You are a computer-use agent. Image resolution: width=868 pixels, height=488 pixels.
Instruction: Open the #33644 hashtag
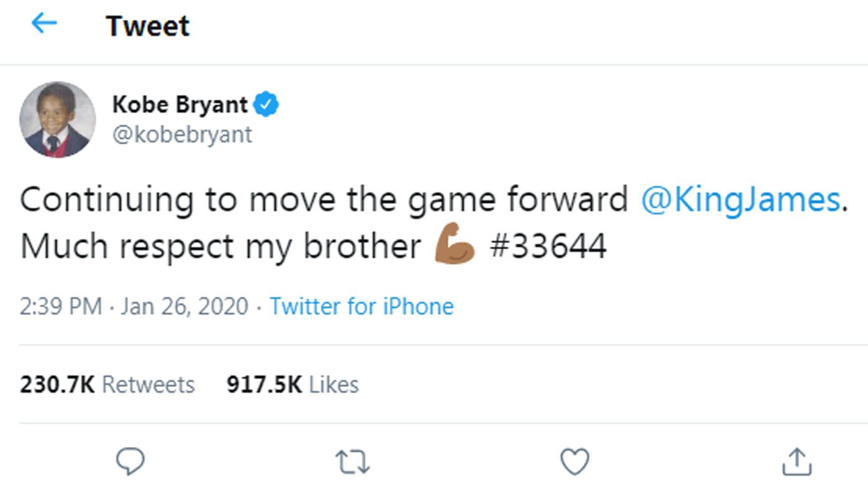[548, 246]
